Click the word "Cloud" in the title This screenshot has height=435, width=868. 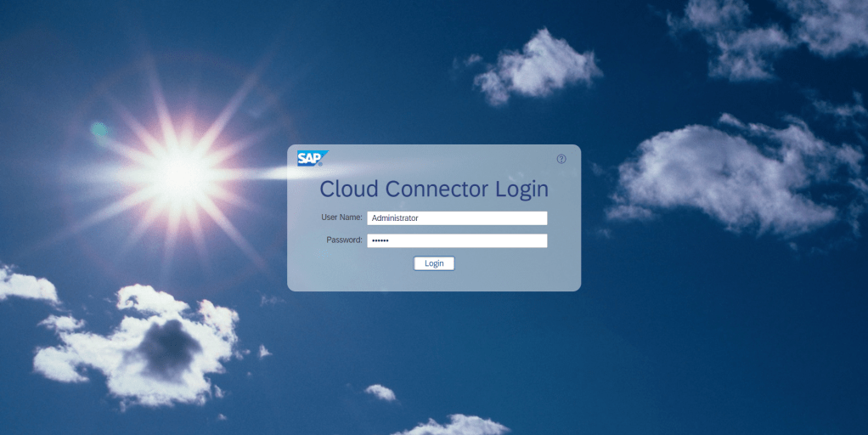(x=348, y=189)
